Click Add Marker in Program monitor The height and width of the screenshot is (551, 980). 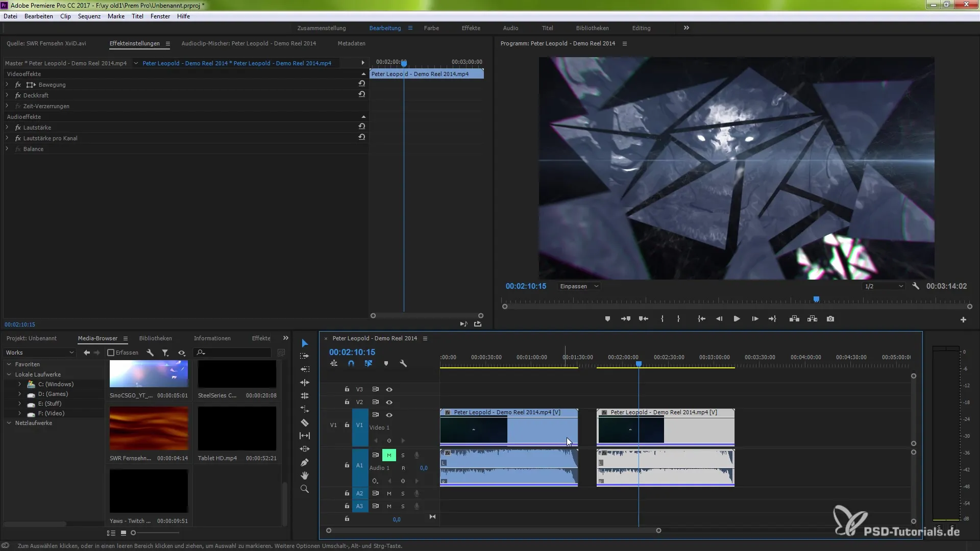tap(607, 319)
